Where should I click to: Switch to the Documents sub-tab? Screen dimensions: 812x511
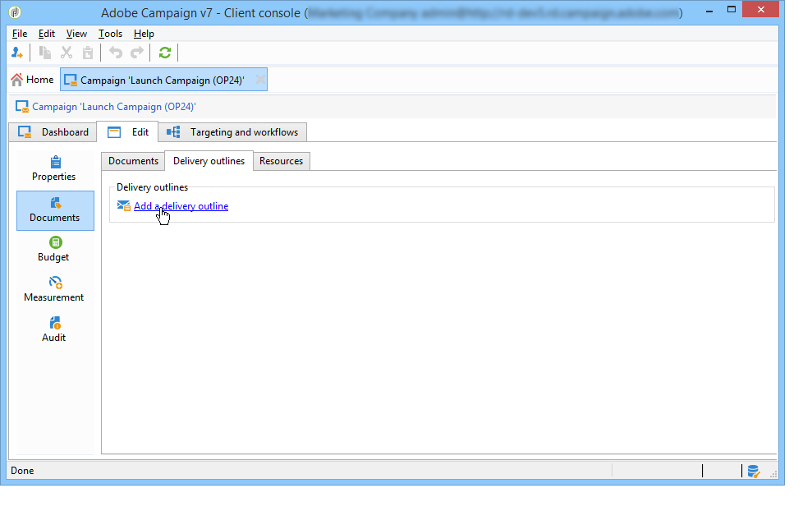click(133, 161)
